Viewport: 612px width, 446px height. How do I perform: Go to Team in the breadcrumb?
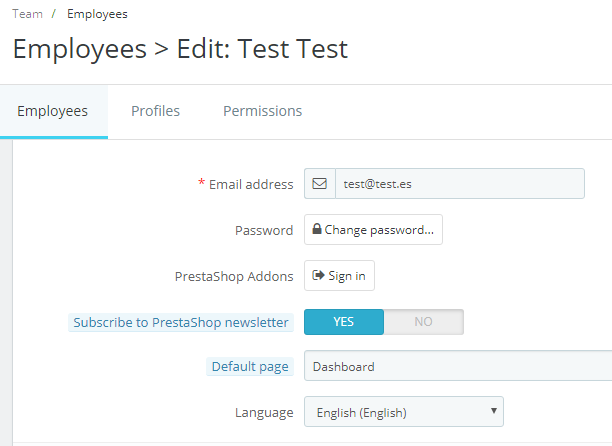(x=27, y=14)
